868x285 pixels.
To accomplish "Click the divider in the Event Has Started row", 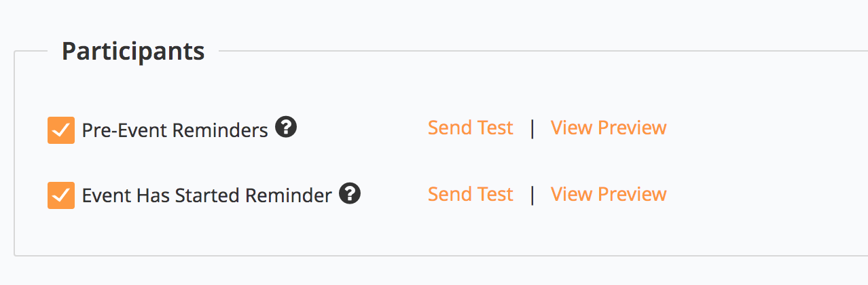I will 532,195.
